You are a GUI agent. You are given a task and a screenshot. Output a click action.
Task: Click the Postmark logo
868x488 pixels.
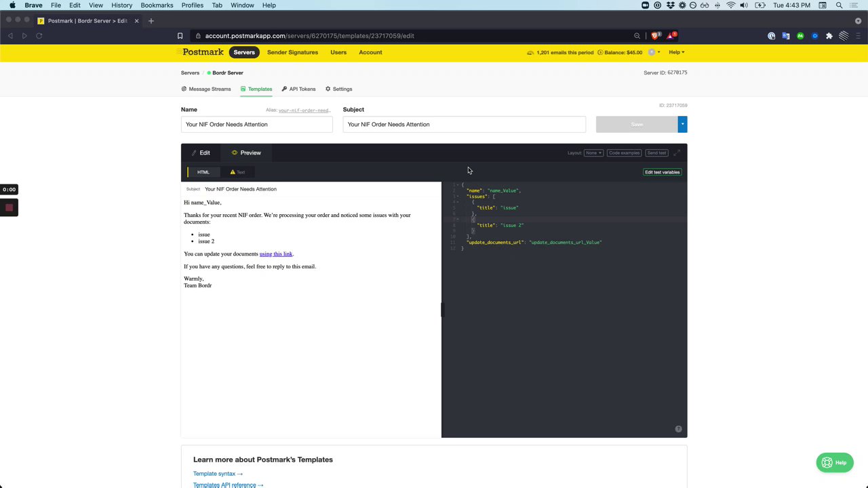coord(201,52)
